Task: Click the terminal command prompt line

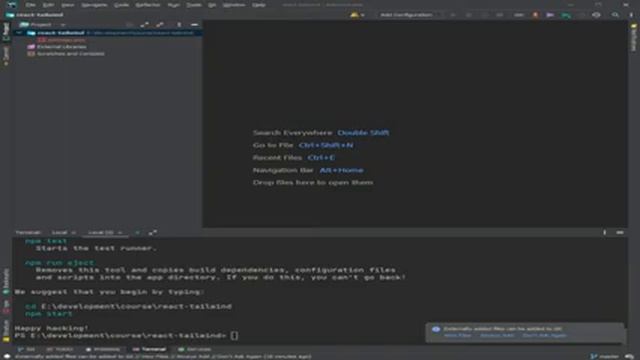Action: [x=126, y=336]
